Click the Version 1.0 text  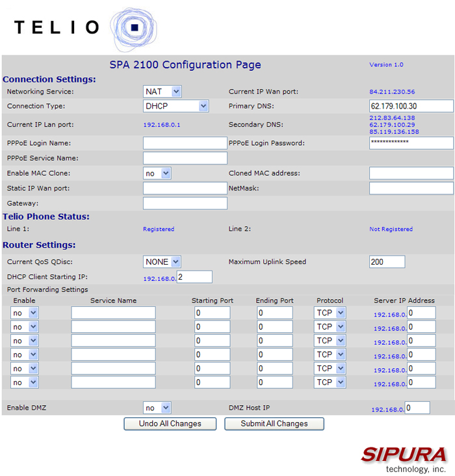[386, 64]
